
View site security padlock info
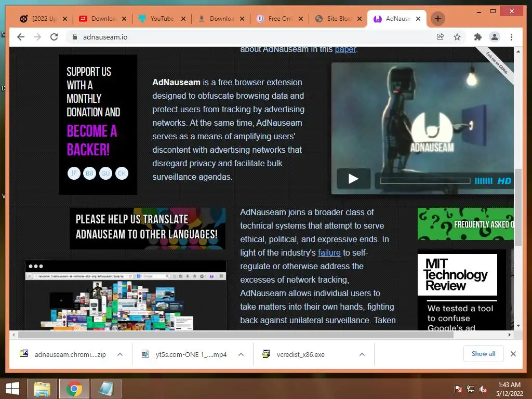click(x=75, y=37)
